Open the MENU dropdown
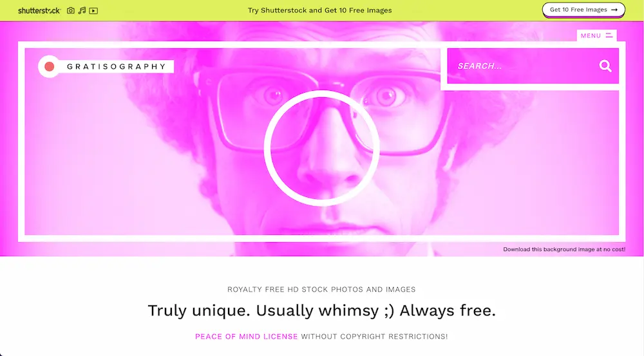This screenshot has height=356, width=644. (596, 35)
